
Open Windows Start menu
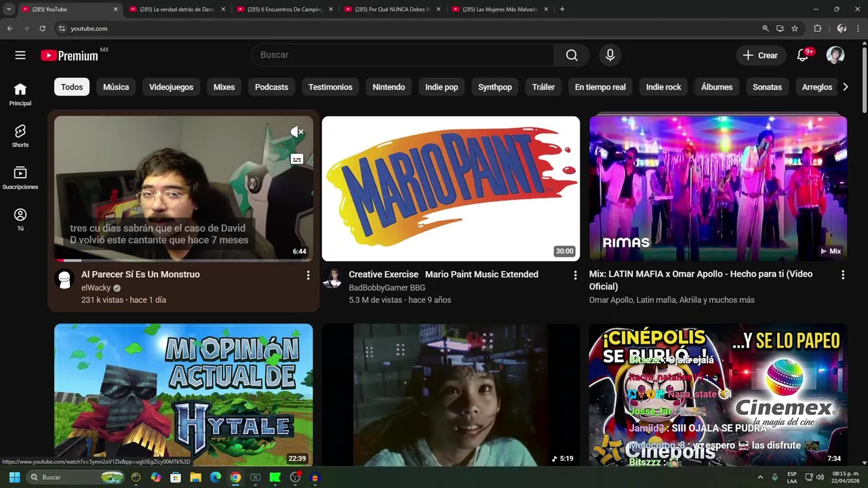[14, 477]
